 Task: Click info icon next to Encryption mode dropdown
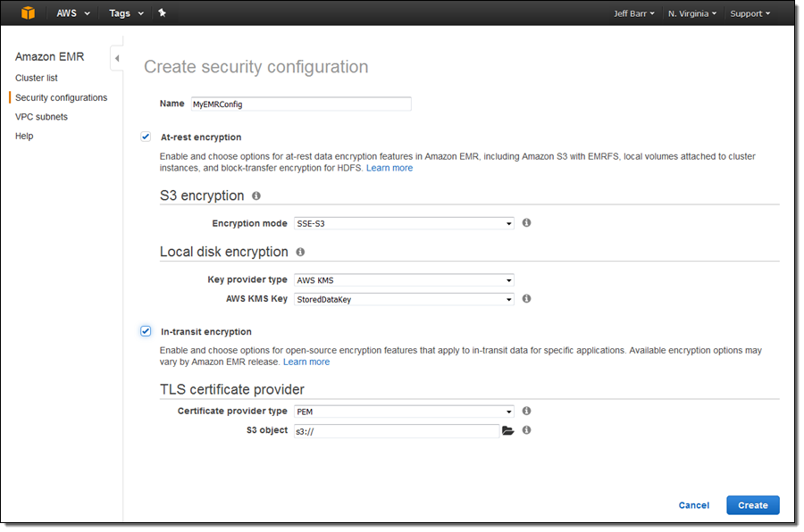pos(526,223)
